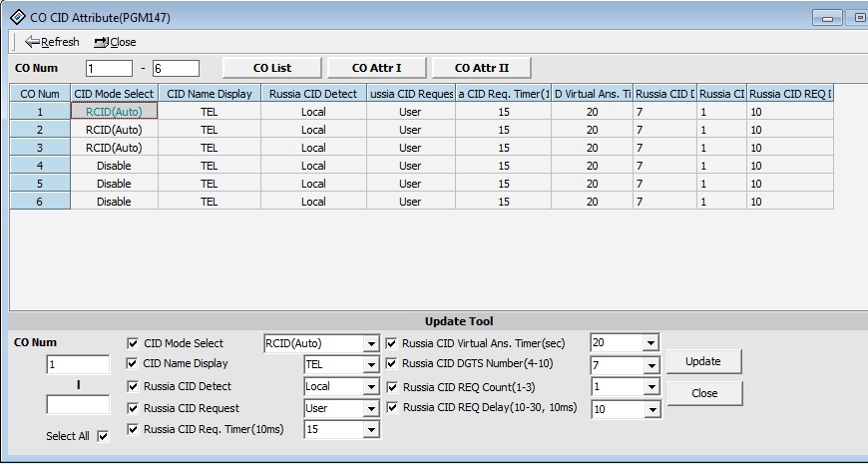Open the CO Attr I page
868x464 pixels.
click(377, 68)
